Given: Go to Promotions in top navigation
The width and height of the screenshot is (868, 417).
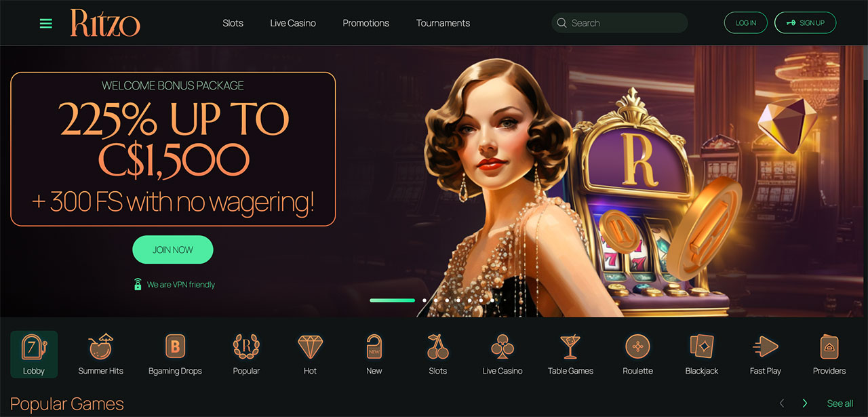Looking at the screenshot, I should tap(366, 23).
